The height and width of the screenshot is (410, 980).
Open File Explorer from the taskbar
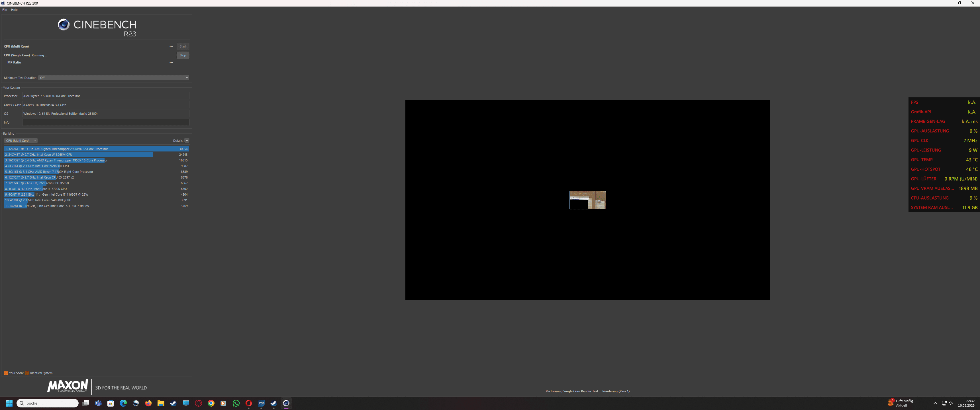click(161, 403)
